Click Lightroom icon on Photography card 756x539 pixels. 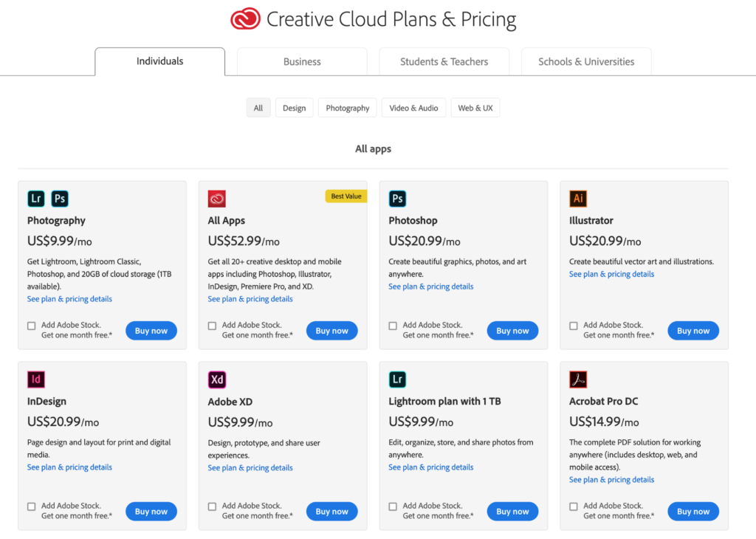36,199
